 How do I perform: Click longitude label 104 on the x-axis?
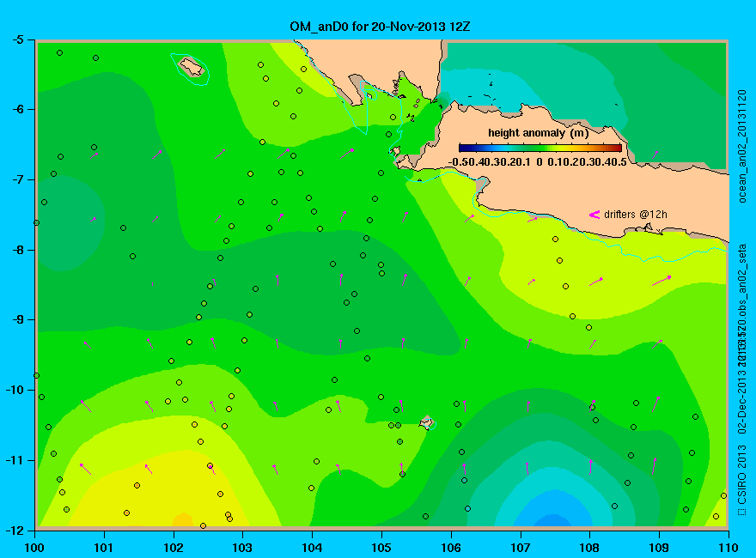(x=312, y=548)
